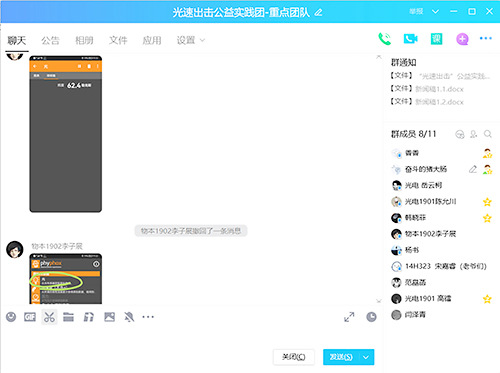500x373 pixels.
Task: Expand the input box to fullscreen
Action: click(349, 317)
